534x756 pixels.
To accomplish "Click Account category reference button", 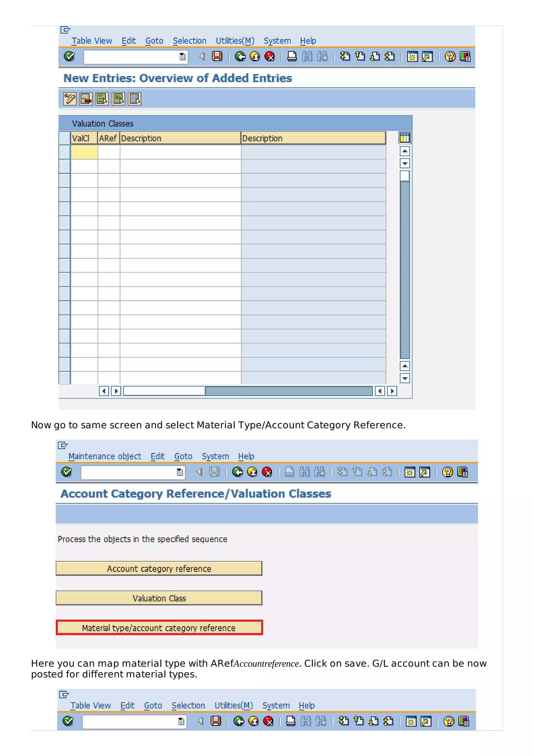I will (159, 569).
